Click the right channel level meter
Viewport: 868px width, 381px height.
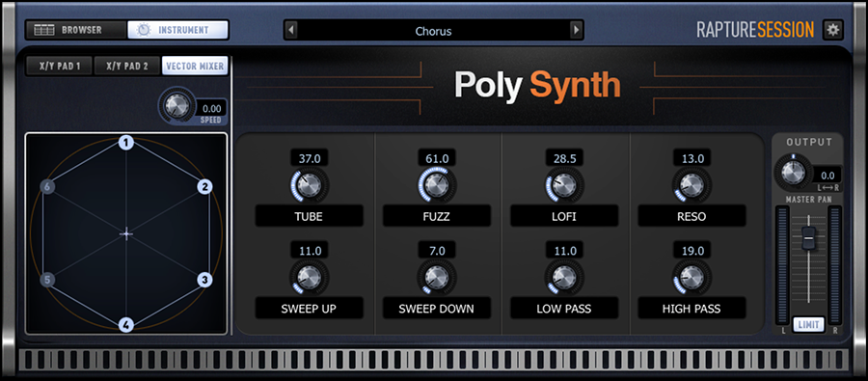tap(835, 266)
